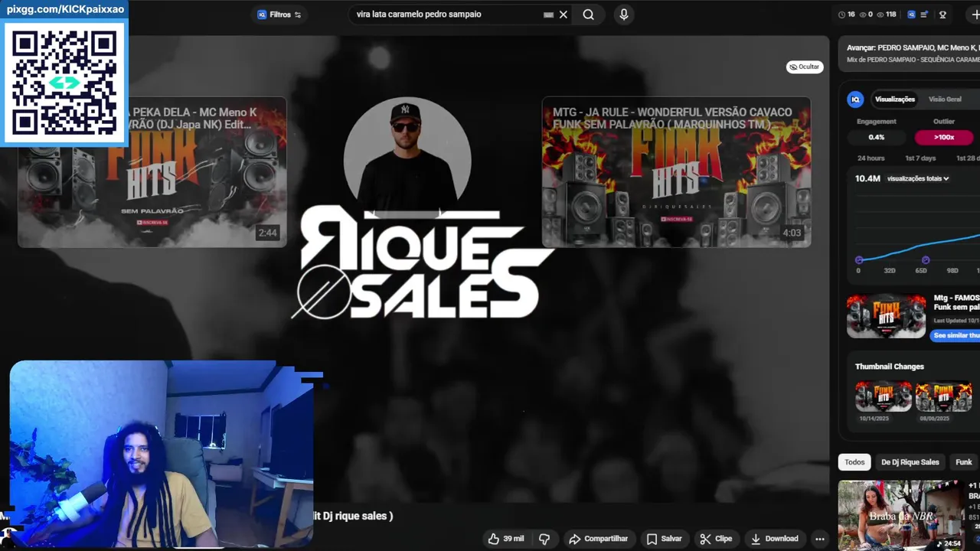980x551 pixels.
Task: Click the Download button
Action: coord(774,539)
